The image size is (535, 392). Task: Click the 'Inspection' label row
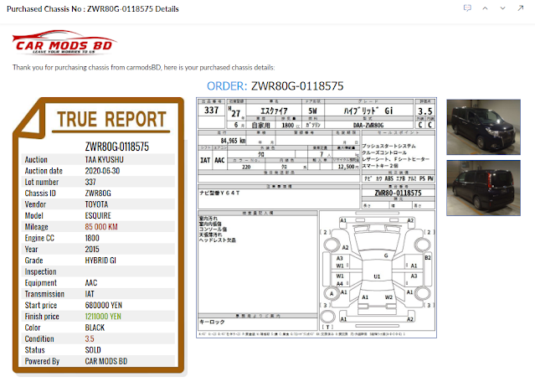click(x=98, y=272)
